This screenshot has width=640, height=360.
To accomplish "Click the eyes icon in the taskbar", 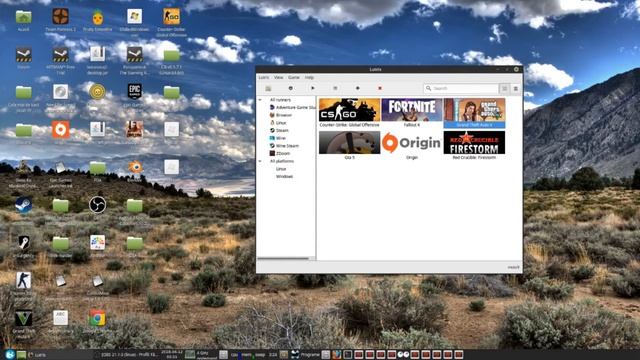I will [x=403, y=355].
